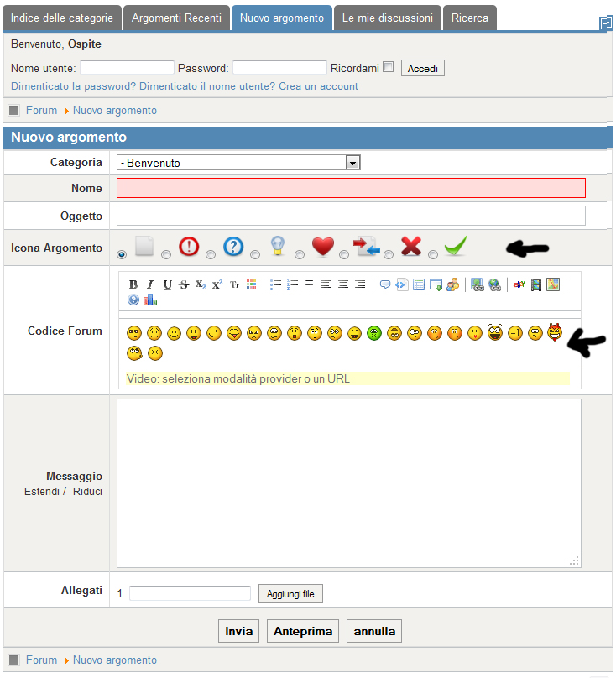Apply strikethrough formatting
This screenshot has width=616, height=678.
(x=184, y=284)
